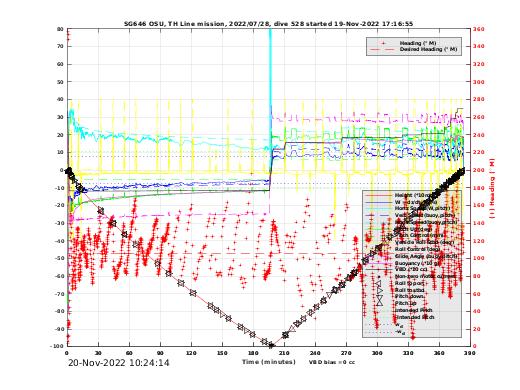Click the Non-zero motor current dot marker
The image size is (520, 390).
coord(379,277)
